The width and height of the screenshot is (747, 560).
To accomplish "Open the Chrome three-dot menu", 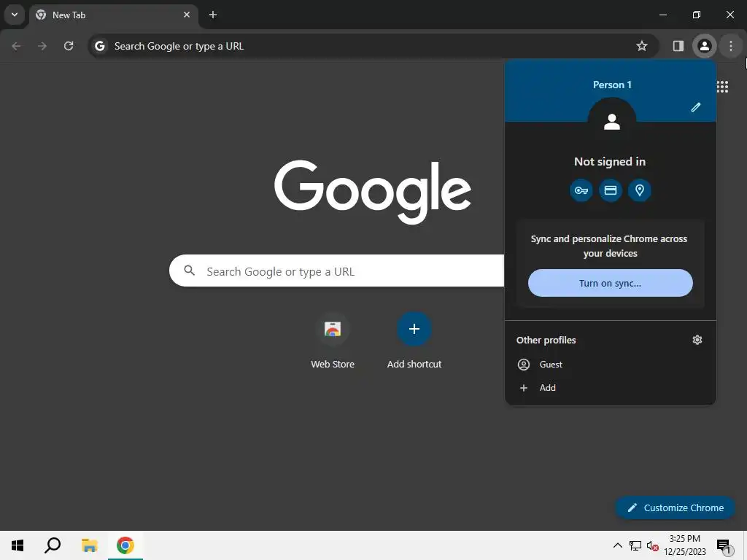I will click(731, 46).
